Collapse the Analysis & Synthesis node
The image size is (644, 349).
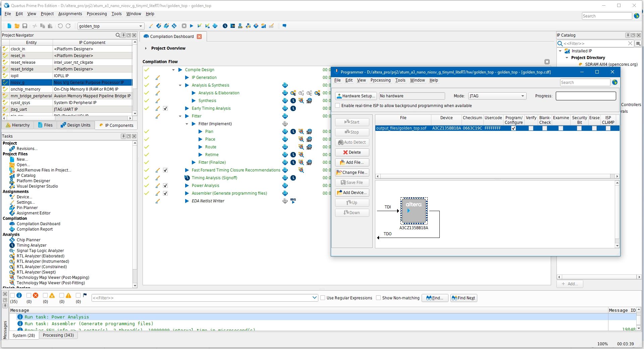point(180,85)
